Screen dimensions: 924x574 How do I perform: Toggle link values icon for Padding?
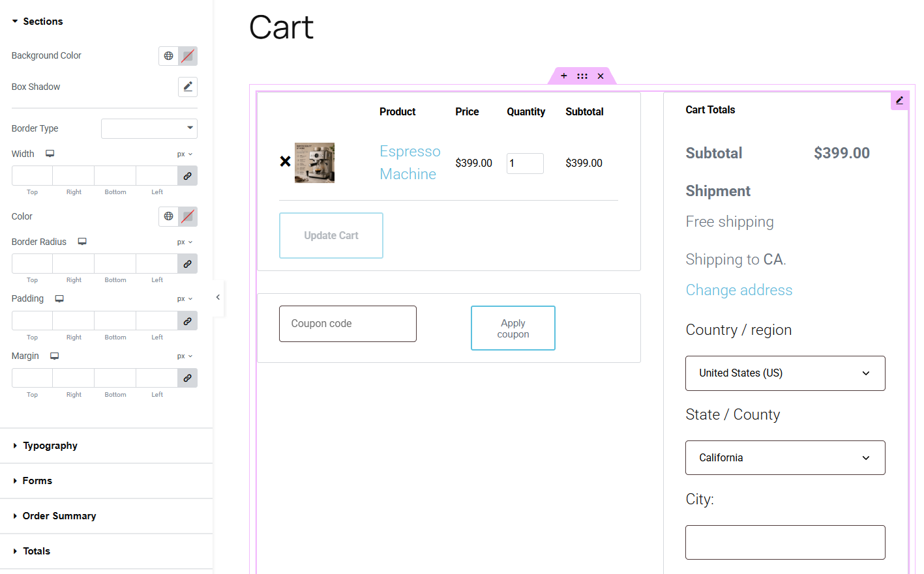[x=188, y=321]
